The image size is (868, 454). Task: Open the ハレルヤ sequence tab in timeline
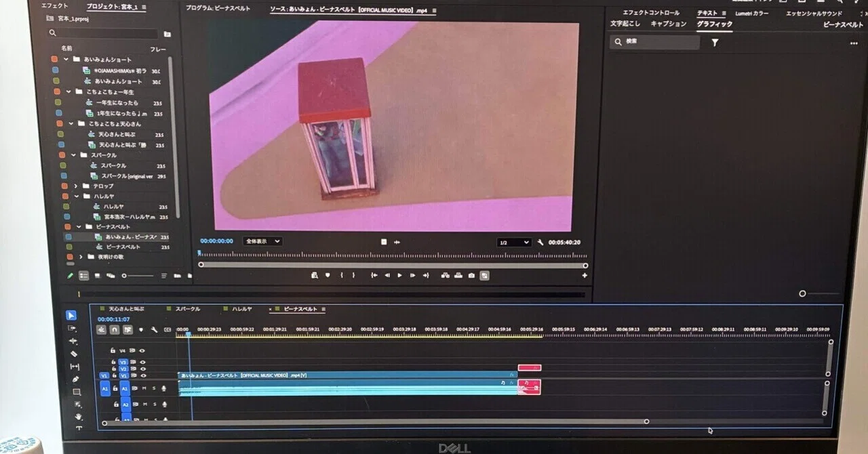tap(242, 309)
